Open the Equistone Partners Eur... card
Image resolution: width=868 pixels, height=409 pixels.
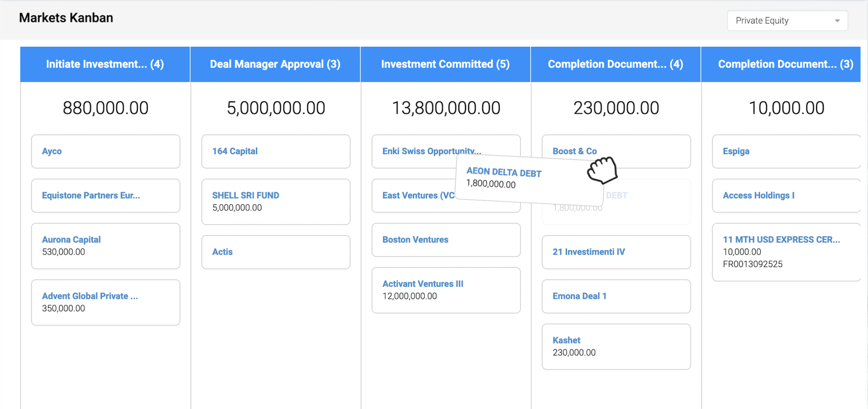click(x=106, y=196)
